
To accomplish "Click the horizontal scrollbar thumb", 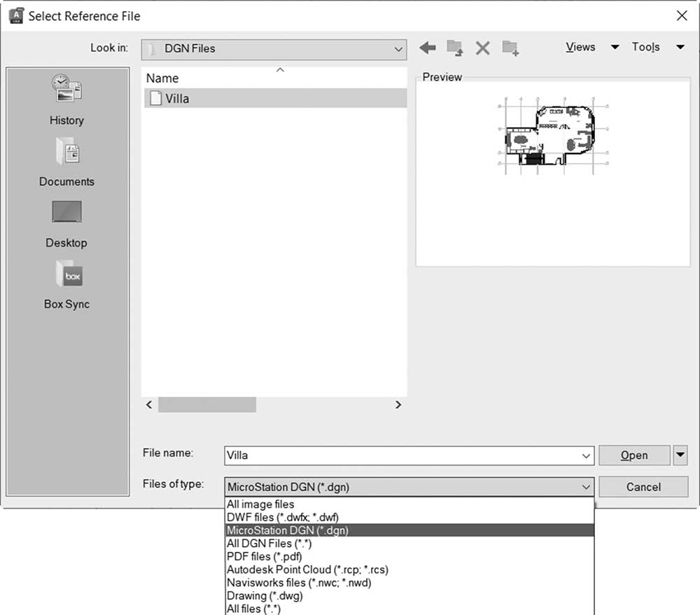I will tap(207, 405).
